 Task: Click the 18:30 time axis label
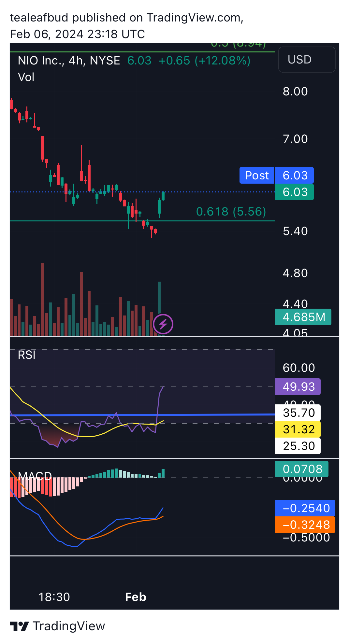tap(54, 597)
